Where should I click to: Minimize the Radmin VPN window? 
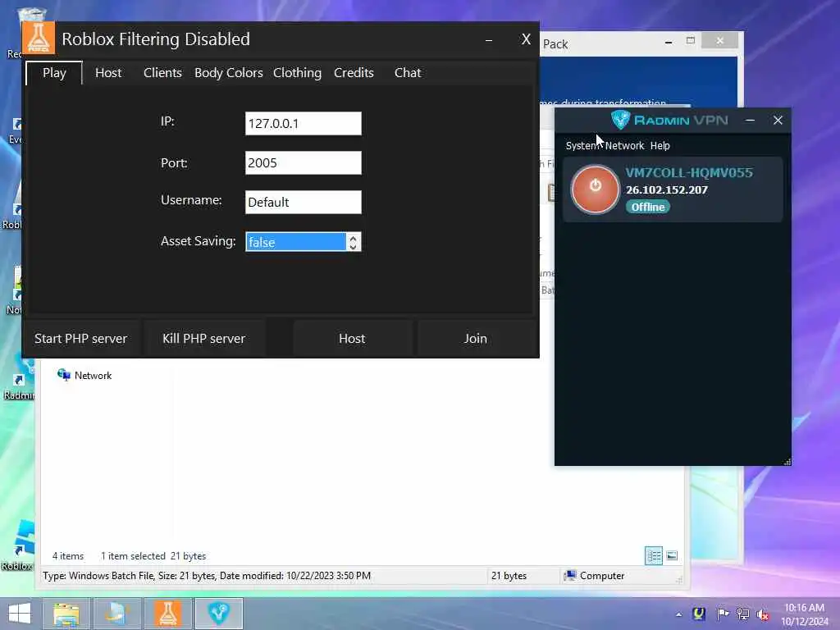[x=750, y=120]
